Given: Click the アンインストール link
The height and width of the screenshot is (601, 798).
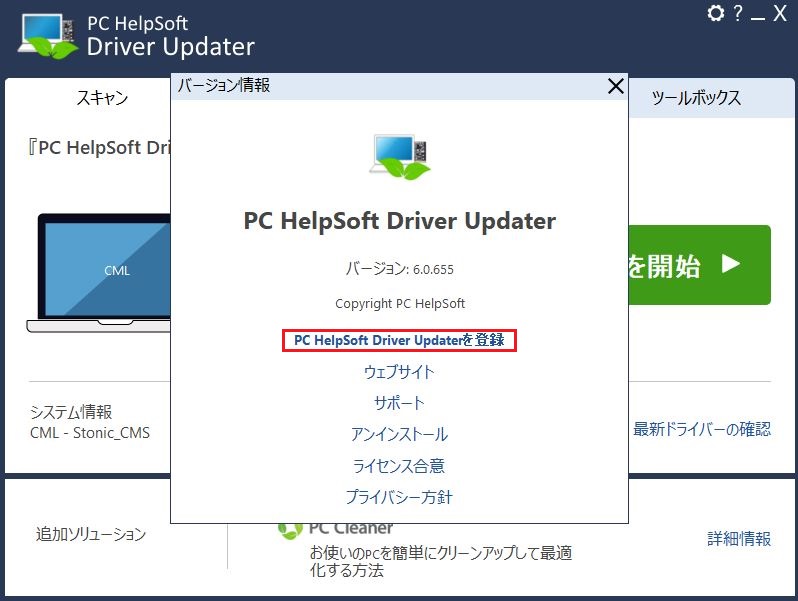Looking at the screenshot, I should [400, 434].
